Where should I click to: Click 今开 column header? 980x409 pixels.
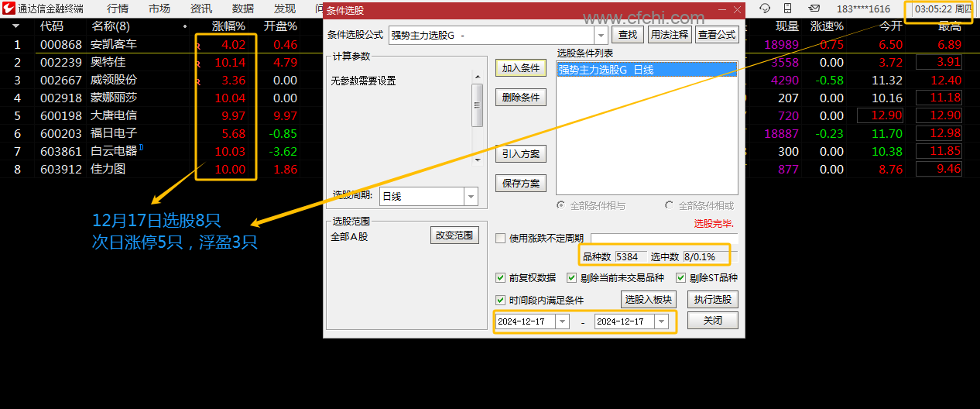[891, 26]
